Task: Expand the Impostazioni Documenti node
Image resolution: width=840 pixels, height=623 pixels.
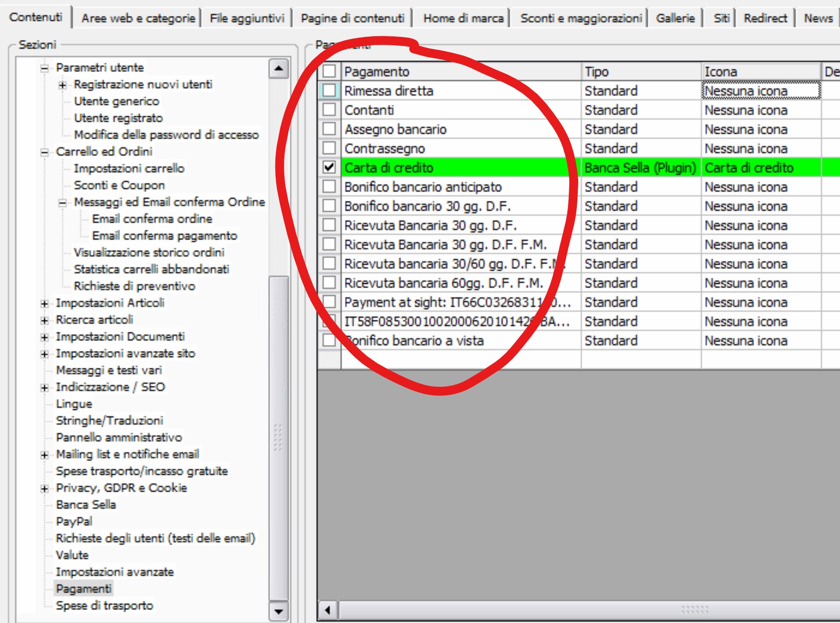Action: 44,337
